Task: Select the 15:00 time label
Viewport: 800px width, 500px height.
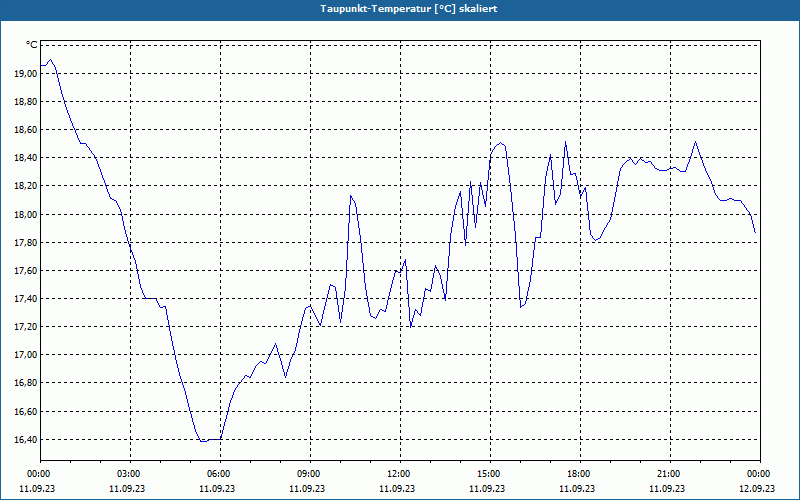Action: coord(490,474)
